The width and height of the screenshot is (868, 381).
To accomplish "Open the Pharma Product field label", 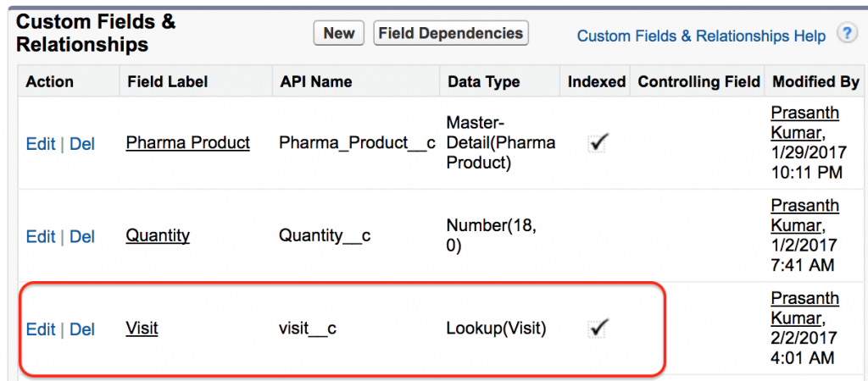I will click(187, 143).
